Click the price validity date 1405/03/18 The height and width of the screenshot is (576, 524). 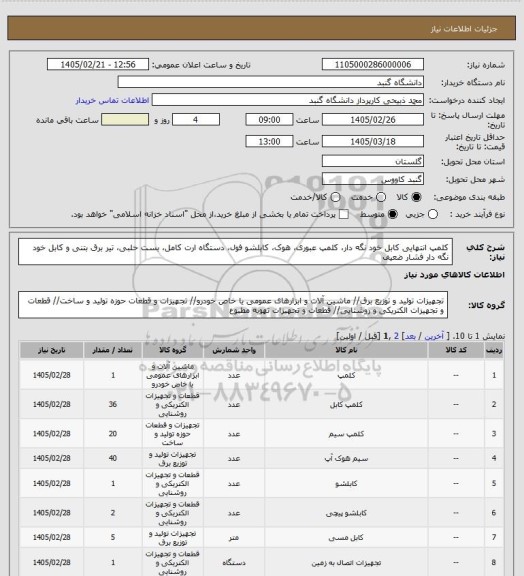[x=373, y=141]
